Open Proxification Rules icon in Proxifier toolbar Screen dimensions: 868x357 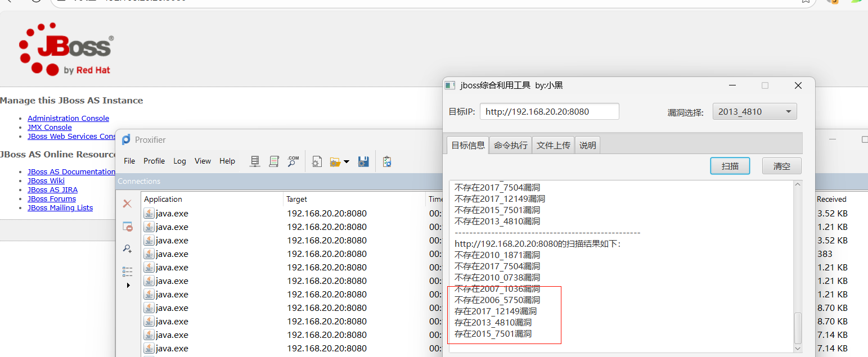[274, 161]
